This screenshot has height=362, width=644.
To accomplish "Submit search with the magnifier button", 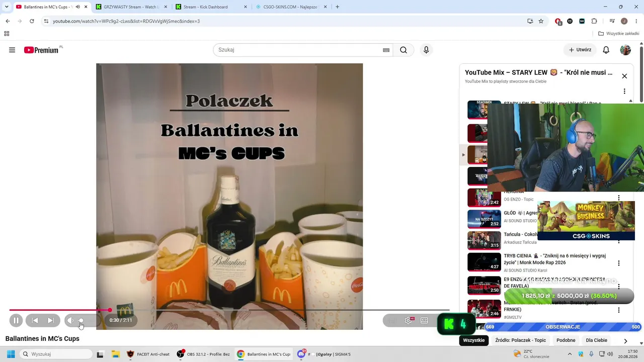I will (x=404, y=50).
